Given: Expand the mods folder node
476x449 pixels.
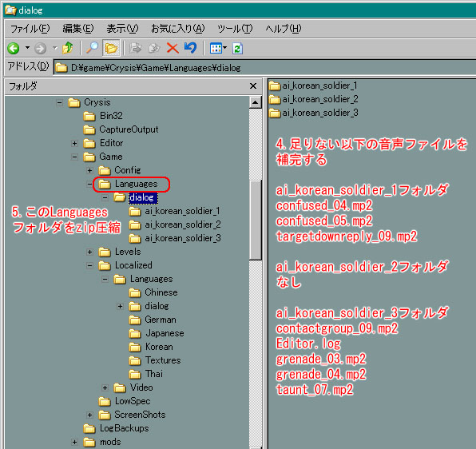Looking at the screenshot, I should click(x=75, y=443).
